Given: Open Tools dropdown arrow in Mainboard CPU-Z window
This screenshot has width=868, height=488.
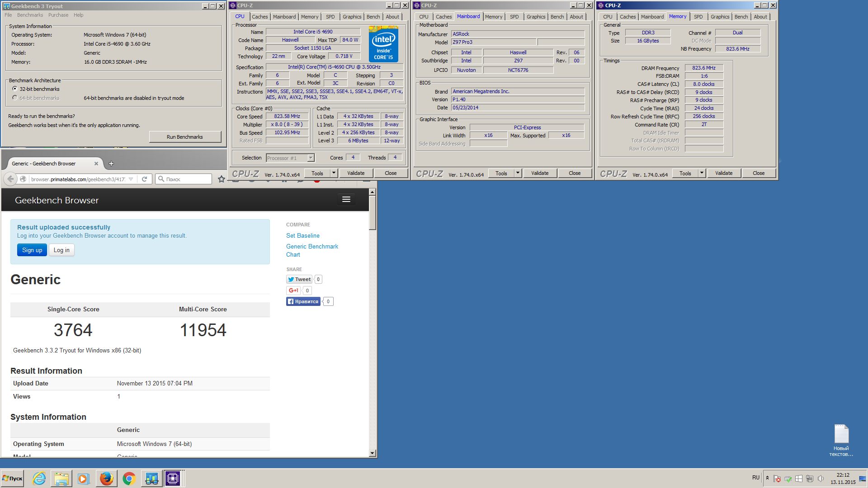Looking at the screenshot, I should click(518, 173).
